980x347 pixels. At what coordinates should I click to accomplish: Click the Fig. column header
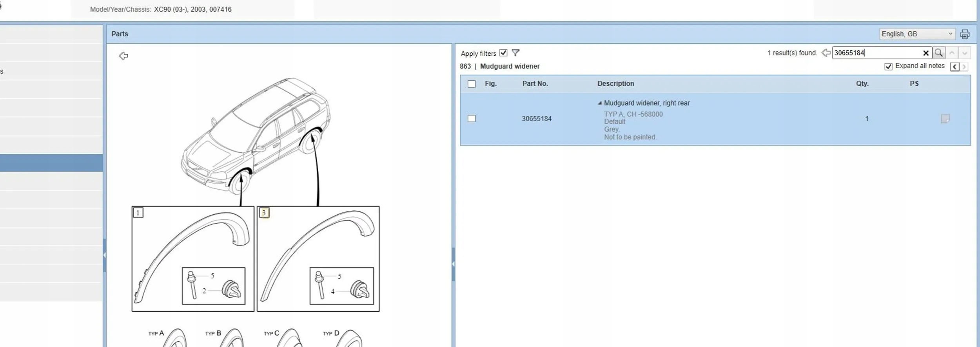pos(490,83)
